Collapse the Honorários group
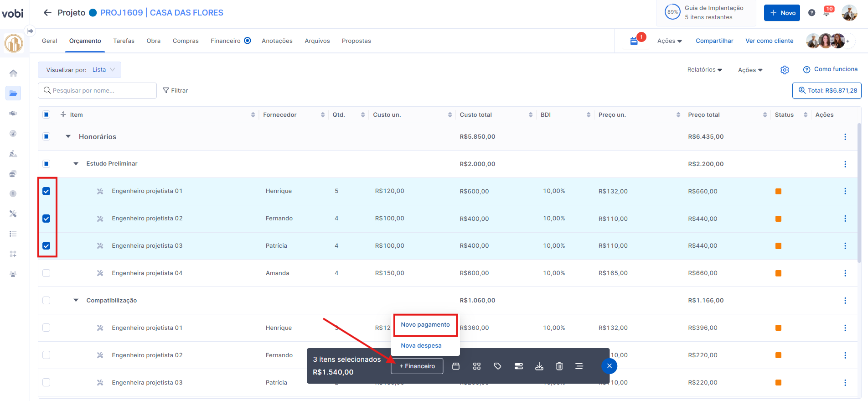Image resolution: width=868 pixels, height=401 pixels. [x=68, y=136]
